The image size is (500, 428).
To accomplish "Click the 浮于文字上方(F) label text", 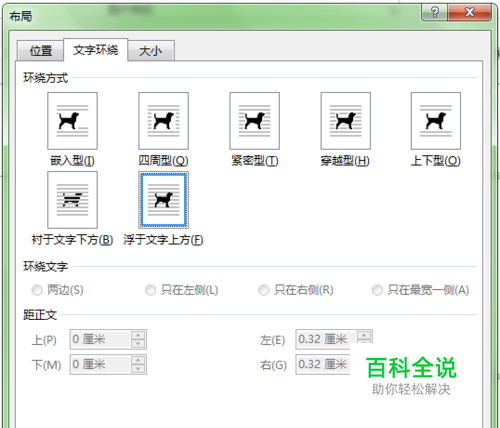I will pyautogui.click(x=163, y=240).
